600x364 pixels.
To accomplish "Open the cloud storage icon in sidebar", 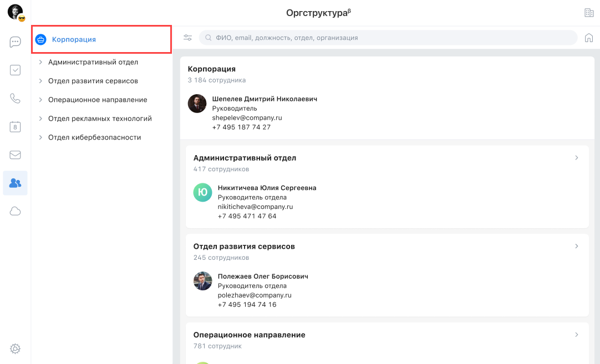I will 16,211.
